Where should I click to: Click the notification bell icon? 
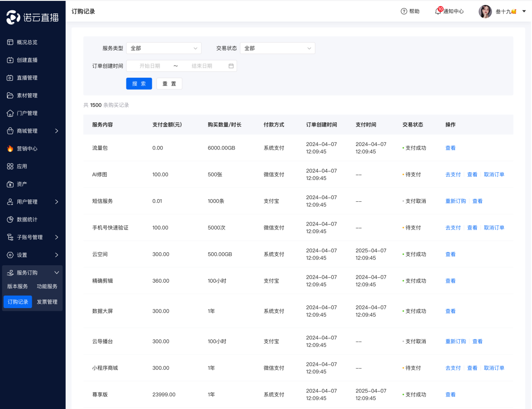(438, 12)
